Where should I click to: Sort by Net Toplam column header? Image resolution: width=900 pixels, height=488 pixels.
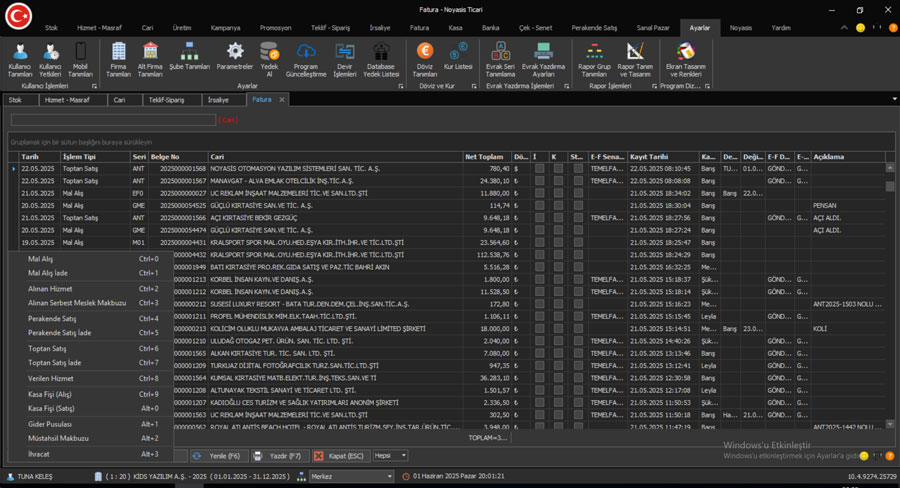point(487,157)
